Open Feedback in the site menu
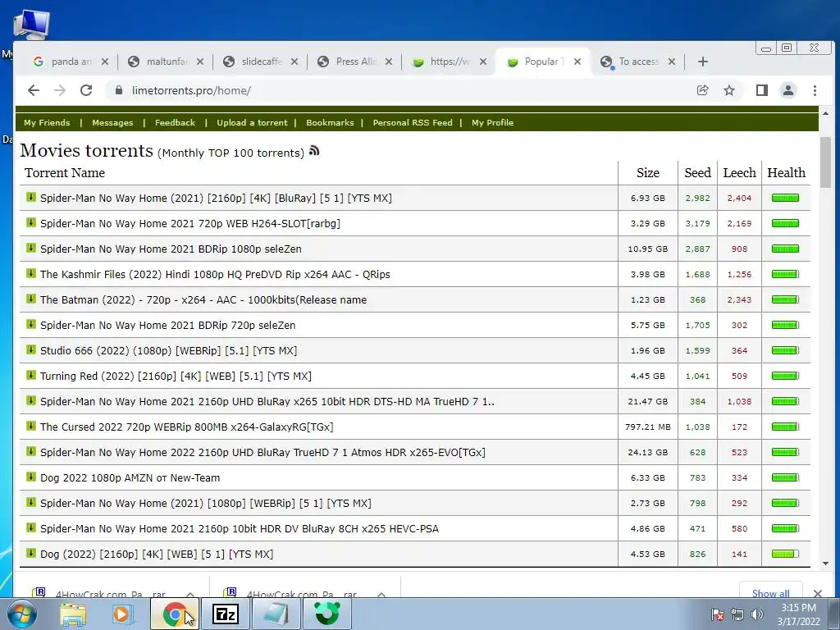Viewport: 840px width, 630px height. tap(176, 123)
